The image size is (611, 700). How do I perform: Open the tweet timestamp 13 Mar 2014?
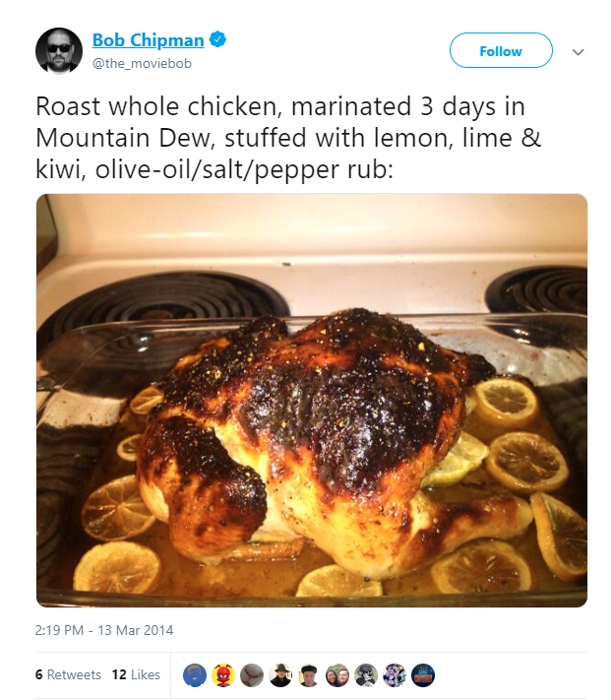[x=104, y=630]
